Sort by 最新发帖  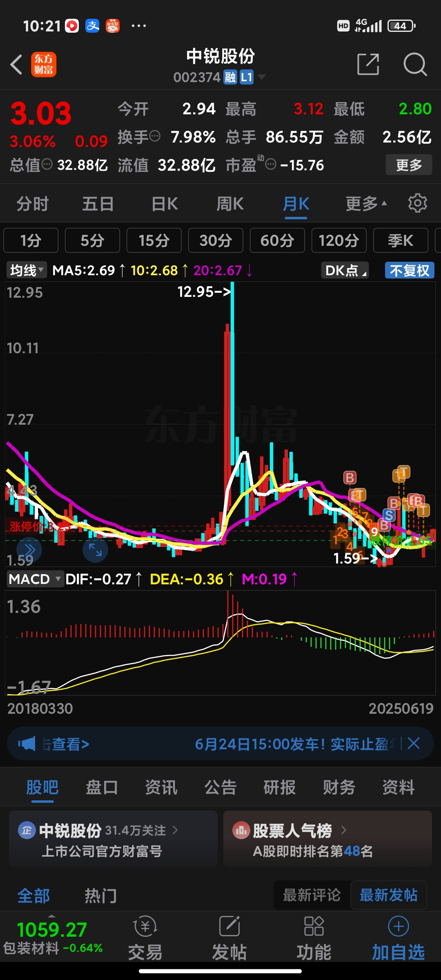pyautogui.click(x=388, y=895)
